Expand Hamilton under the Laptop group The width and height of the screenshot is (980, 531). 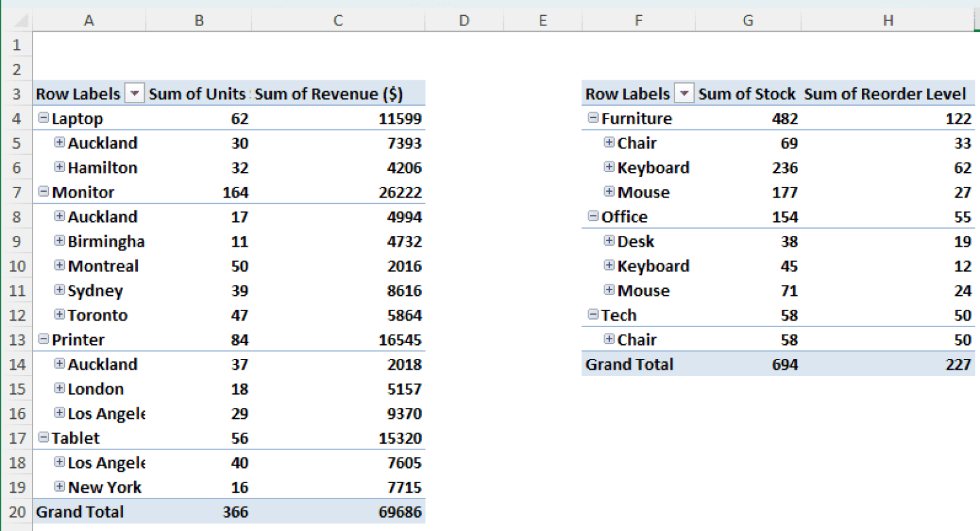tap(59, 167)
